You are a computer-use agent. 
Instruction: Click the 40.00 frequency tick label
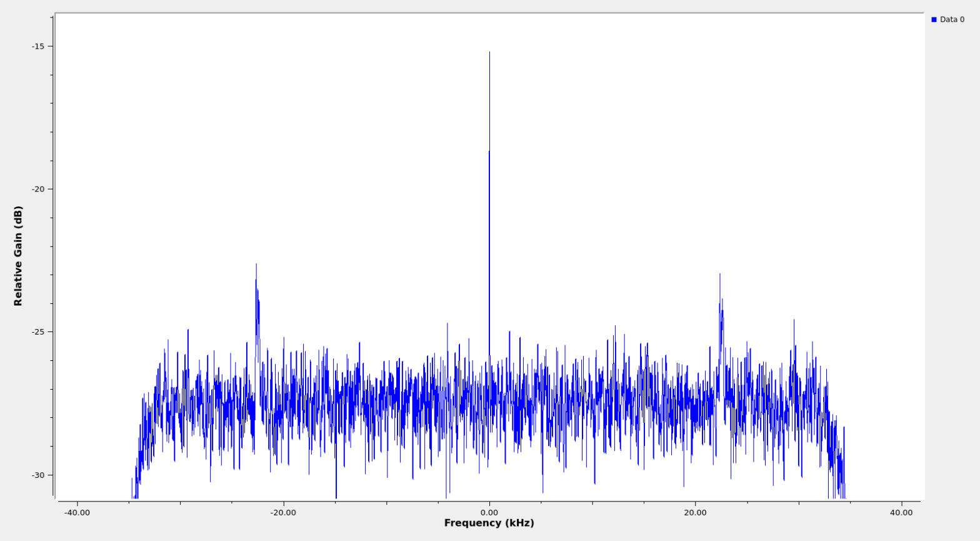click(901, 513)
